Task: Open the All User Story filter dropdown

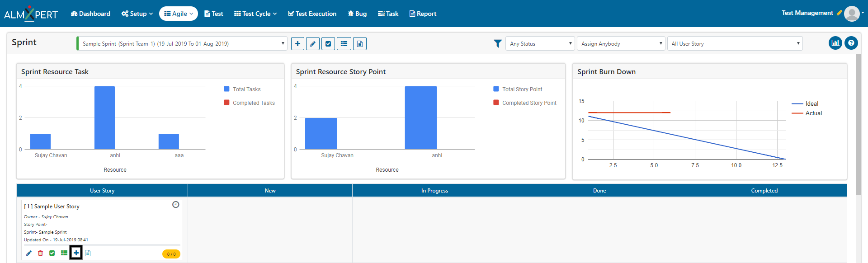Action: [x=735, y=43]
